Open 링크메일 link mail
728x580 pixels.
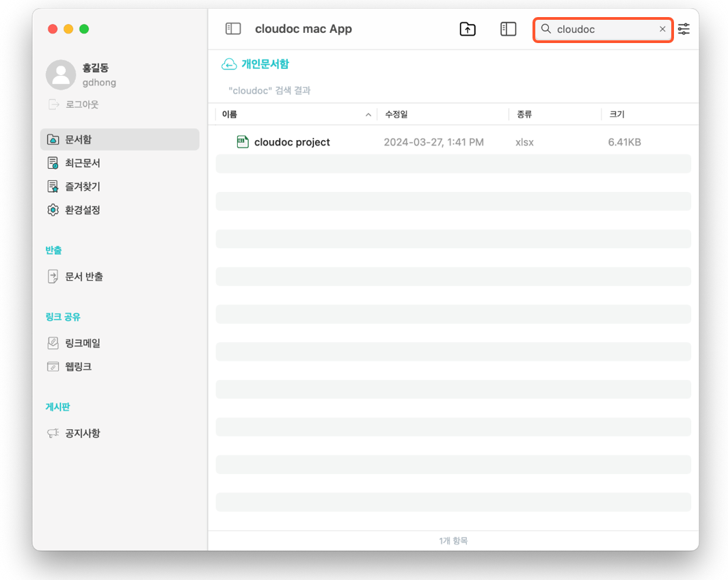[x=120, y=343]
